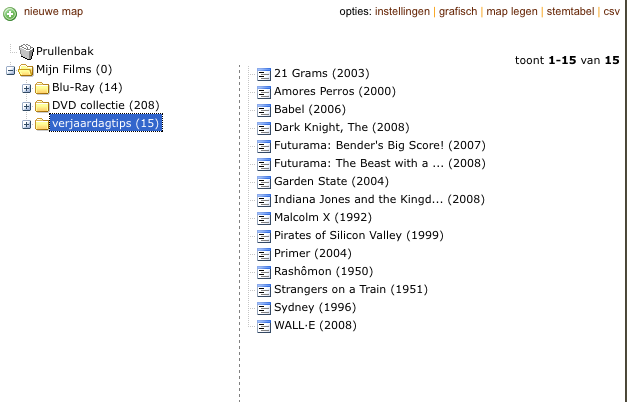Click the Prullenbak trash bin icon
This screenshot has height=402, width=627.
click(x=26, y=51)
